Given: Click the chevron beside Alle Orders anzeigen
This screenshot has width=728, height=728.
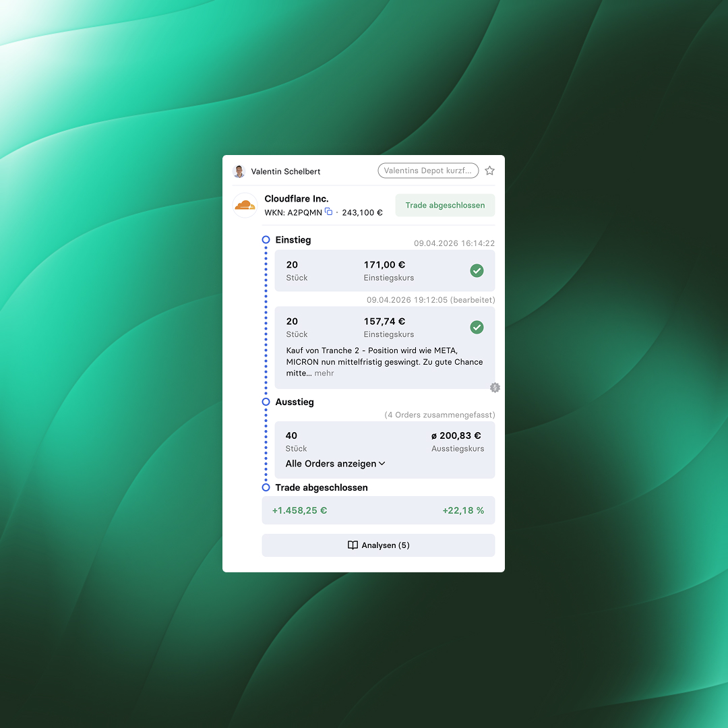Looking at the screenshot, I should point(382,464).
